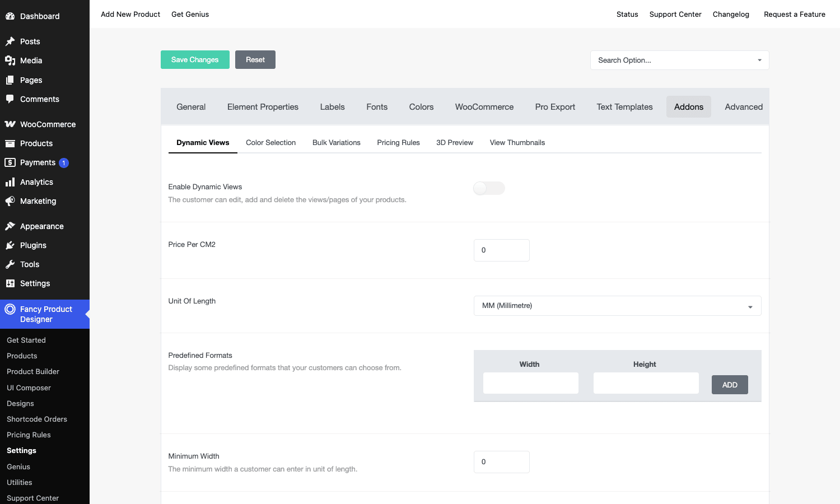This screenshot has width=840, height=504.
Task: Click the Products box icon in sidebar
Action: [10, 143]
